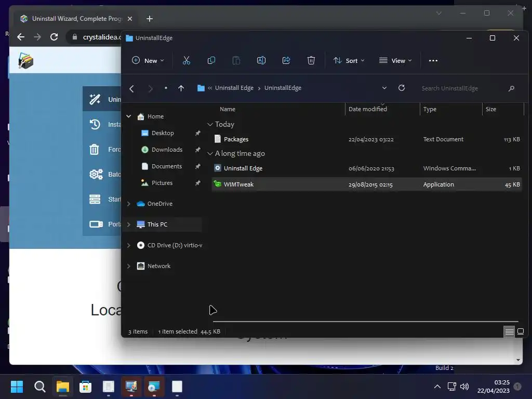Collapse the Today file group
Screen dimensions: 532x399
pyautogui.click(x=210, y=125)
